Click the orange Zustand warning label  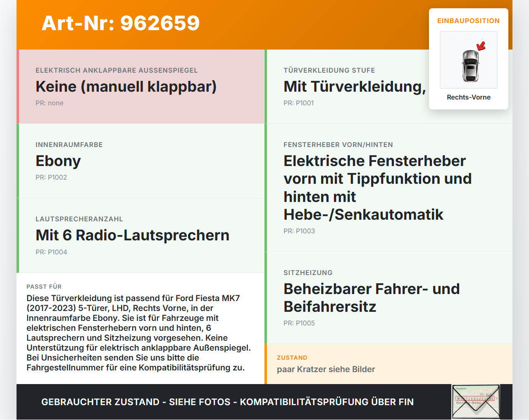pos(292,358)
